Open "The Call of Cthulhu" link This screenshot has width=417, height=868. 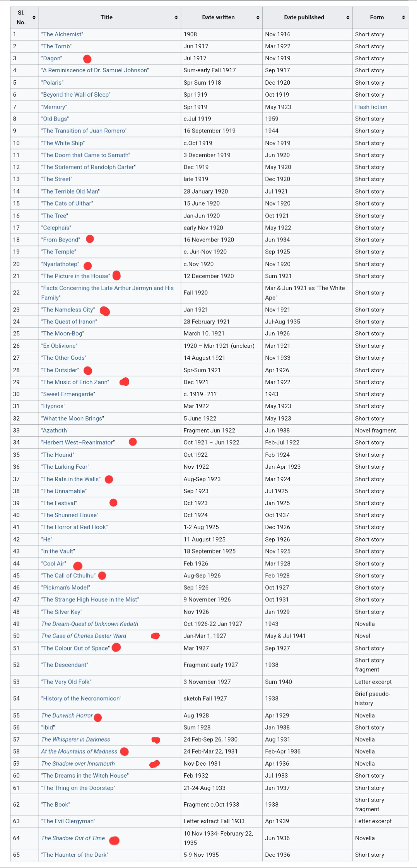(x=68, y=576)
